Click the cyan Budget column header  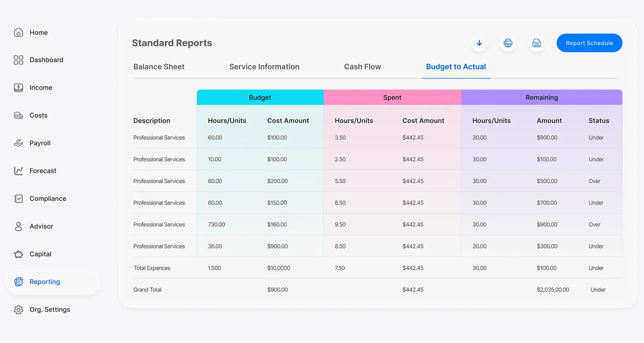point(260,98)
